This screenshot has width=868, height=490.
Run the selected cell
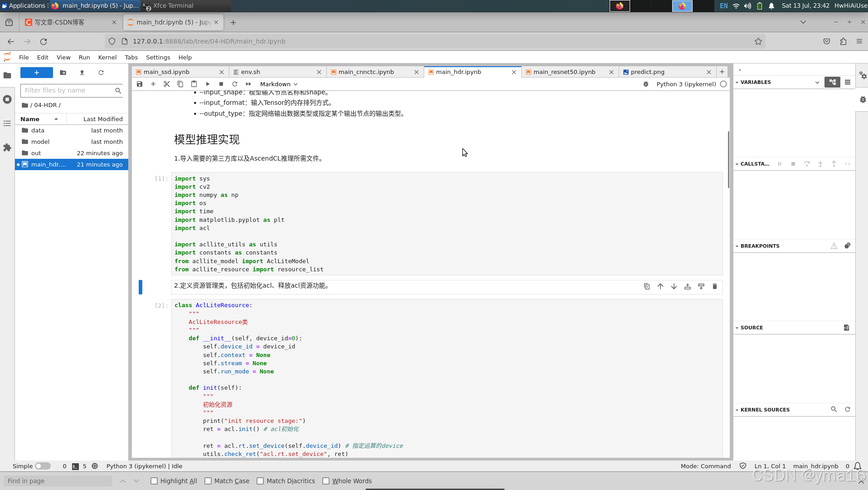click(208, 84)
